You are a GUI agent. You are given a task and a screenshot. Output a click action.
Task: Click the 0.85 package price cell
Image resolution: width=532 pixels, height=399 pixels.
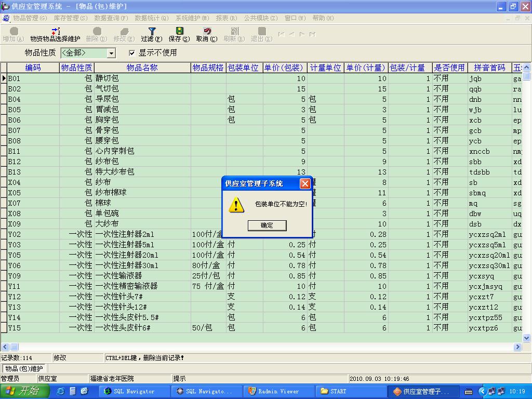(285, 276)
